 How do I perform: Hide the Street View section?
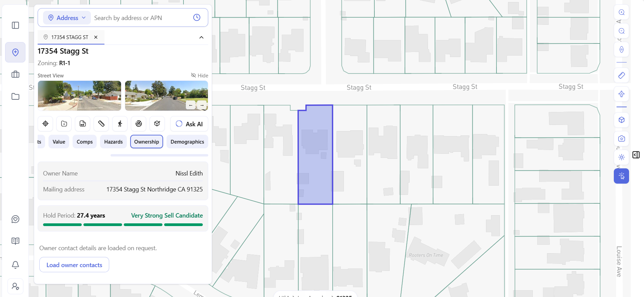pos(199,75)
